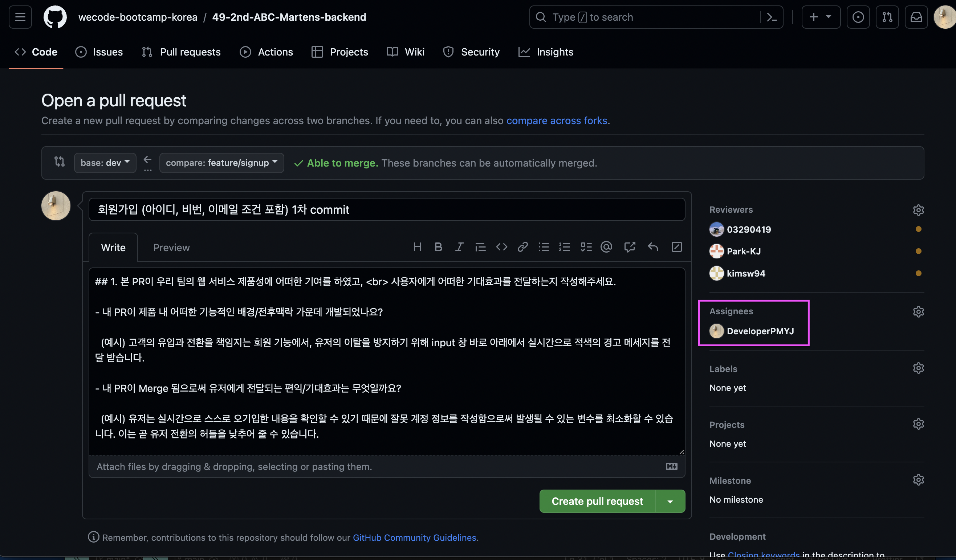
Task: Open compare: feature/signup branch dropdown
Action: coord(221,163)
